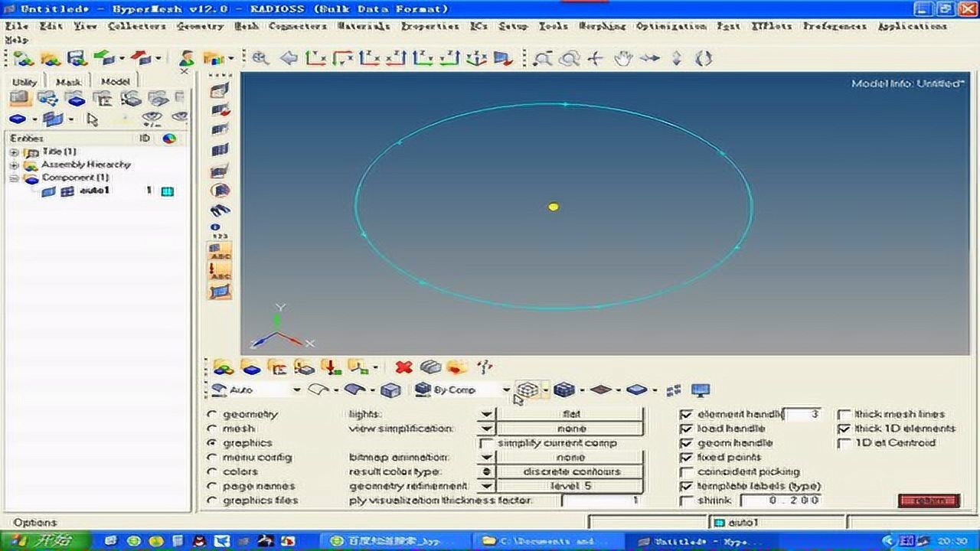
Task: Click the red X delete icon
Action: point(403,367)
